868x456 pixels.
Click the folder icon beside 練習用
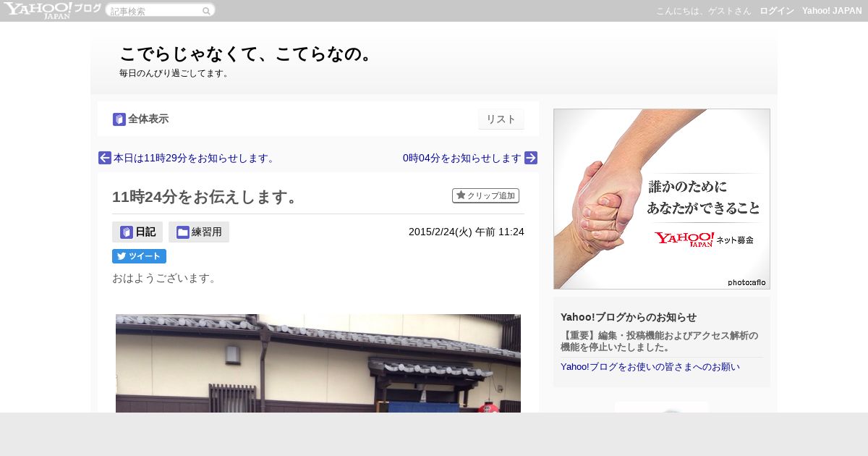tap(183, 232)
